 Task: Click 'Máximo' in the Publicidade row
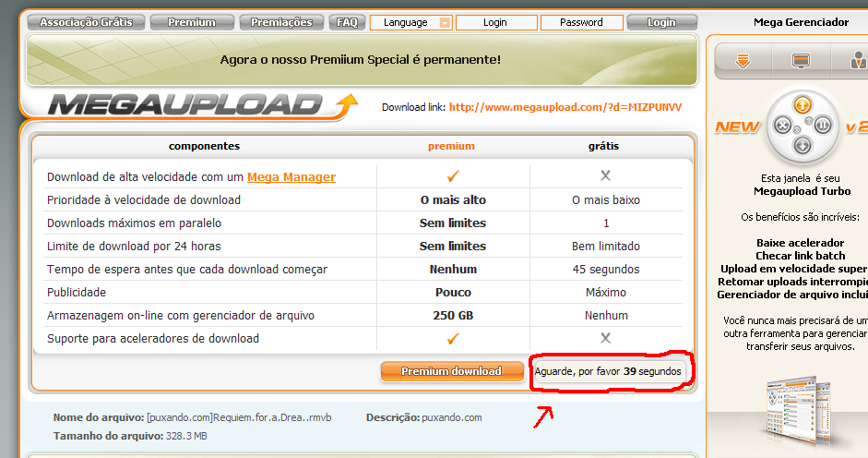pos(606,292)
